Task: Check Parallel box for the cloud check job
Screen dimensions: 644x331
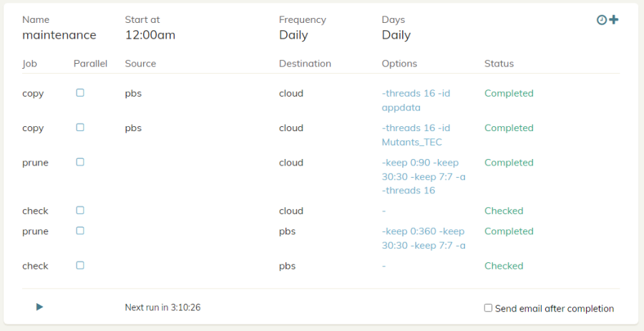Action: point(80,210)
